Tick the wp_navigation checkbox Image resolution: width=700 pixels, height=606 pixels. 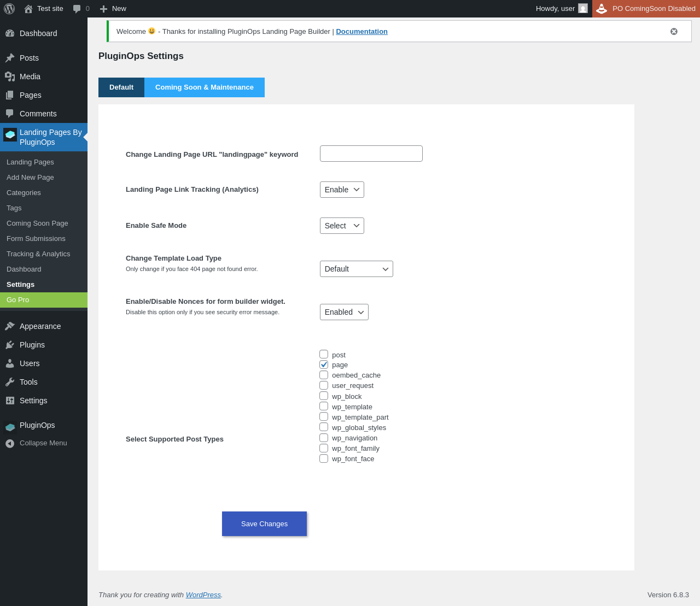coord(324,438)
